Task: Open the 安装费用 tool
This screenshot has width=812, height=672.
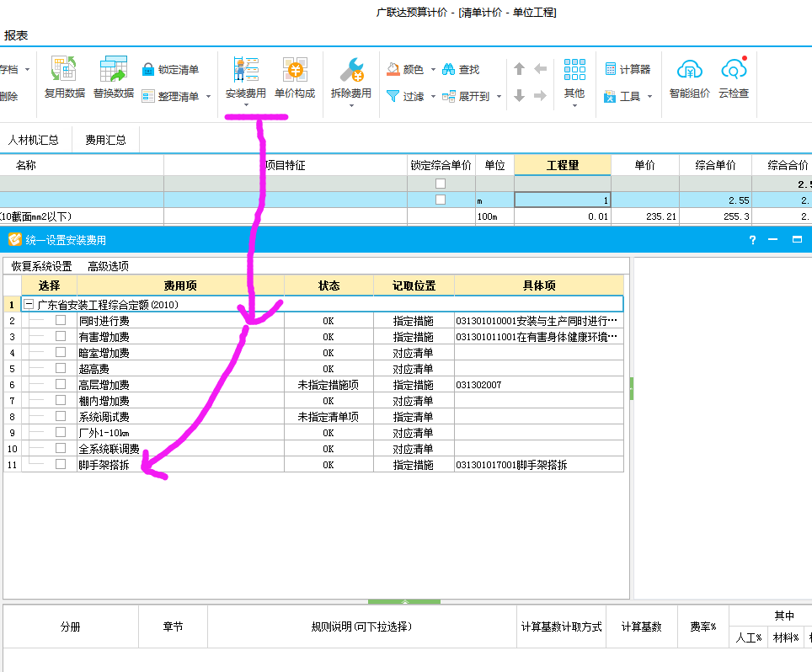Action: click(x=245, y=77)
